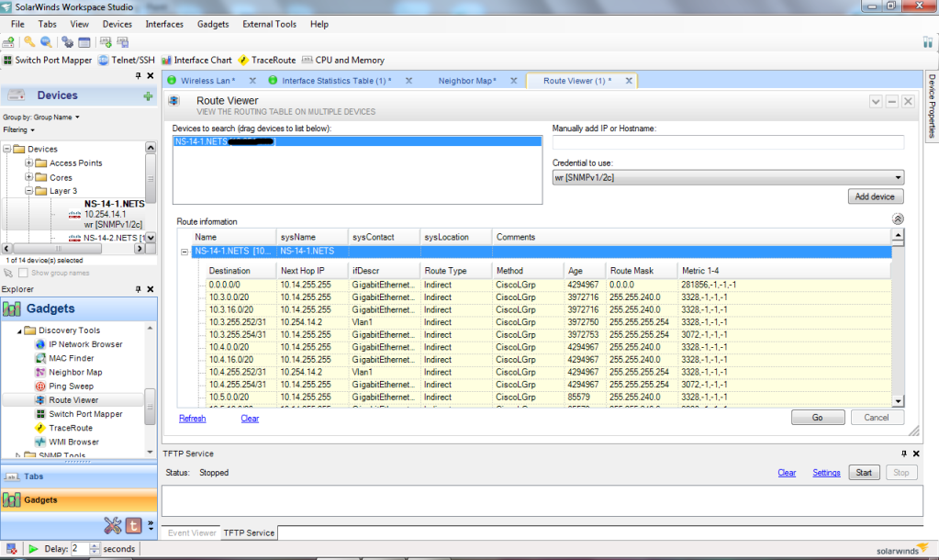Click the Add device button
This screenshot has height=560, width=939.
coord(875,196)
